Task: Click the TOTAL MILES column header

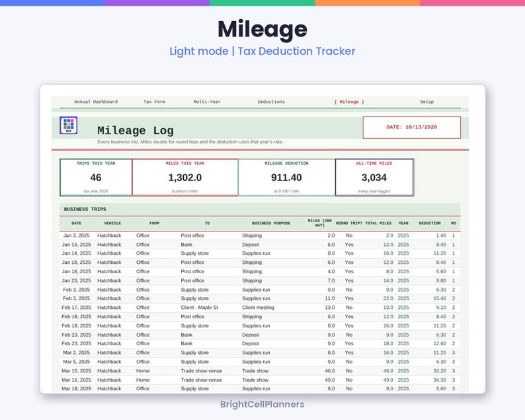Action: tap(378, 223)
